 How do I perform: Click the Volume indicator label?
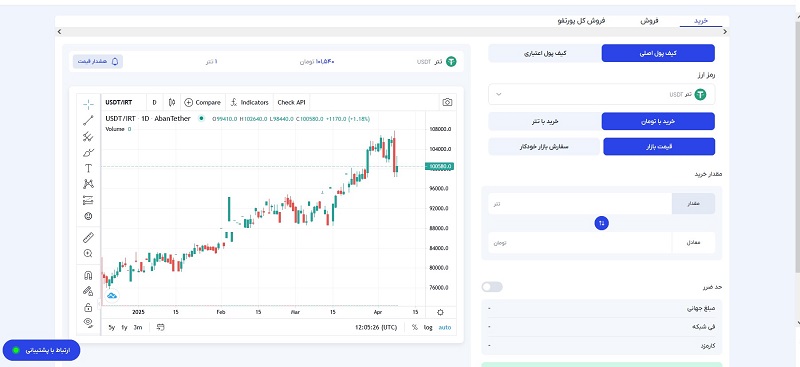115,129
